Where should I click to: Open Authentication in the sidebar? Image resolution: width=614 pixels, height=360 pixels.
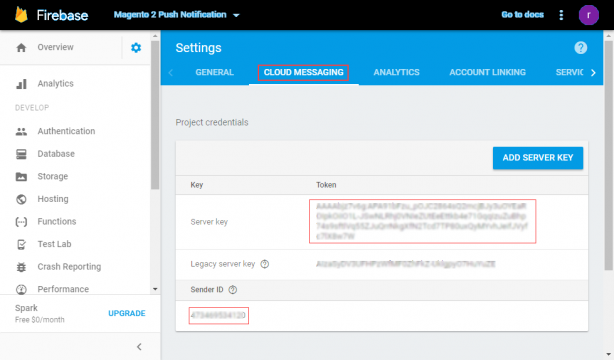(x=66, y=131)
